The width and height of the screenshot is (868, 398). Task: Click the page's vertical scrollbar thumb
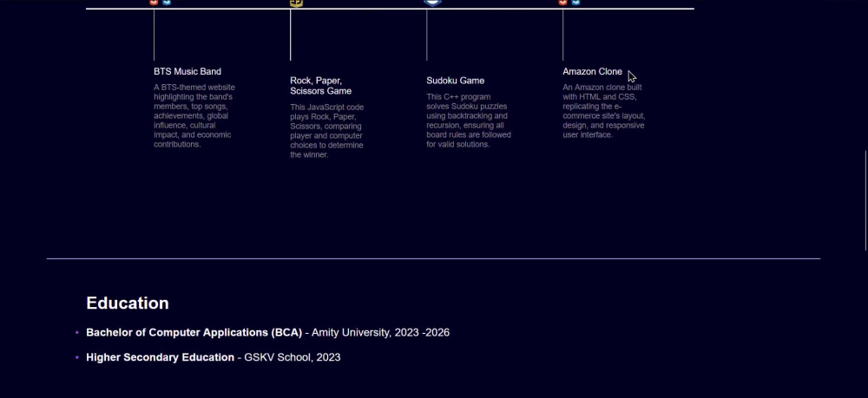pyautogui.click(x=865, y=200)
